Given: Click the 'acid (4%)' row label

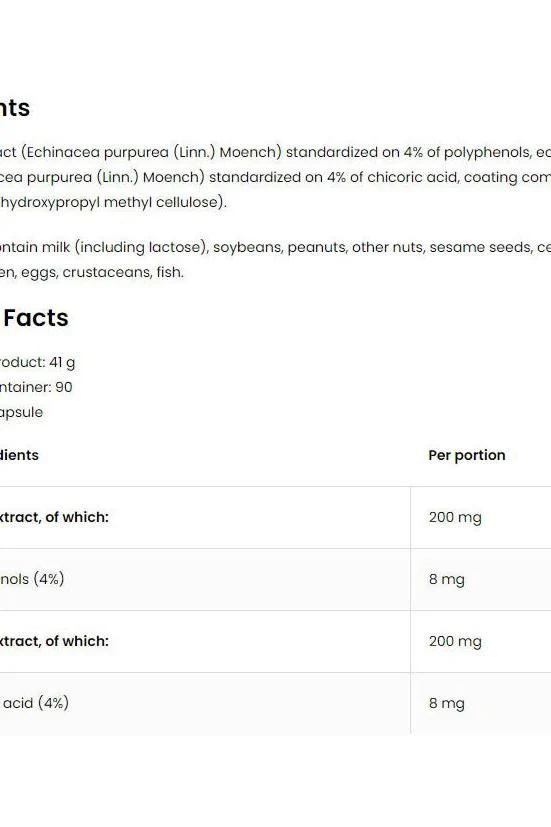Looking at the screenshot, I should coord(36,703).
